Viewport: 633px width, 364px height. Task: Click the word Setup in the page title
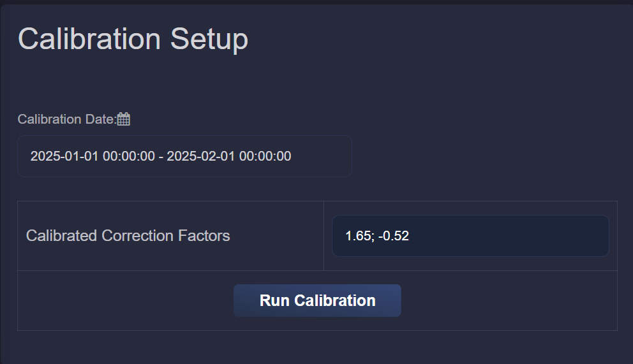pos(209,39)
